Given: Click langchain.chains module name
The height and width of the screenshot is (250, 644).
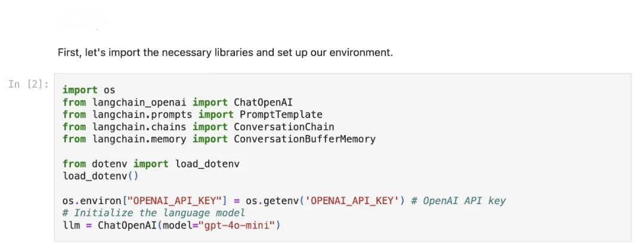Looking at the screenshot, I should click(139, 127).
